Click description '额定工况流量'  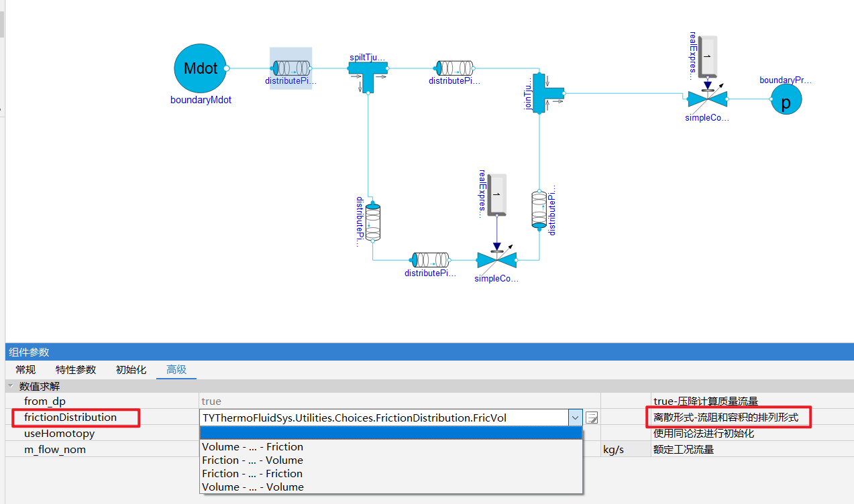tap(684, 450)
